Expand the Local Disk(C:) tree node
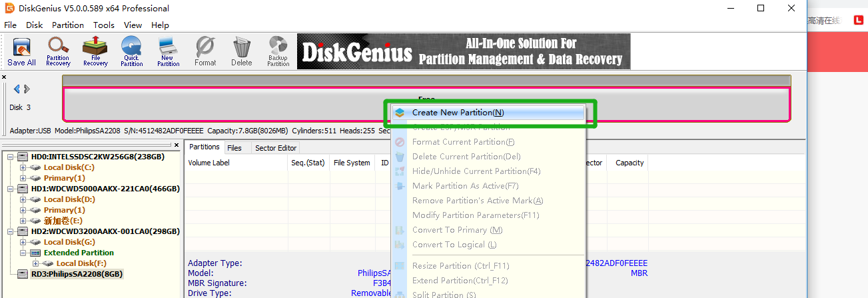Image resolution: width=868 pixels, height=298 pixels. 23,167
